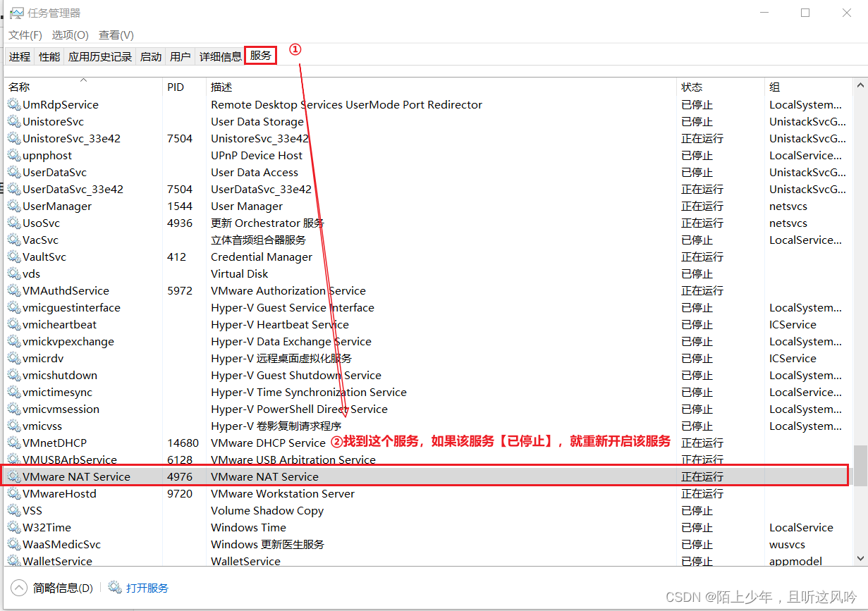Viewport: 868px width, 611px height.
Task: Select the vmickvpexchange service row
Action: pos(427,341)
